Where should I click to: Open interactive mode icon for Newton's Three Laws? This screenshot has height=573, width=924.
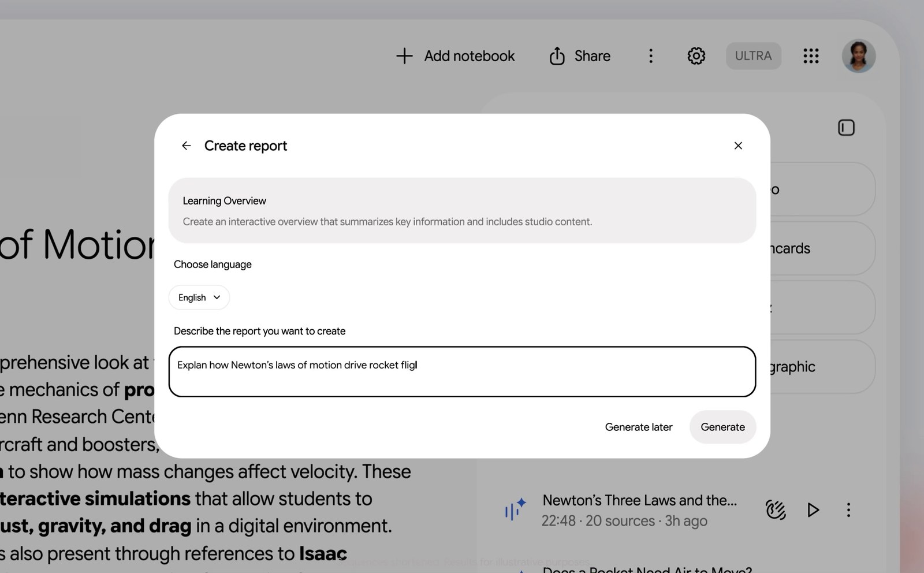click(x=776, y=510)
